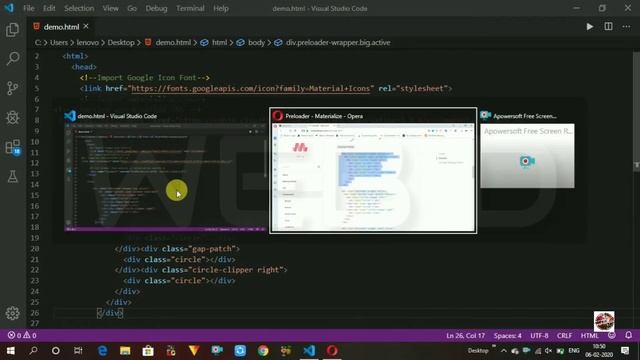Open the notifications bell in status bar
640x360 pixels.
coord(629,336)
